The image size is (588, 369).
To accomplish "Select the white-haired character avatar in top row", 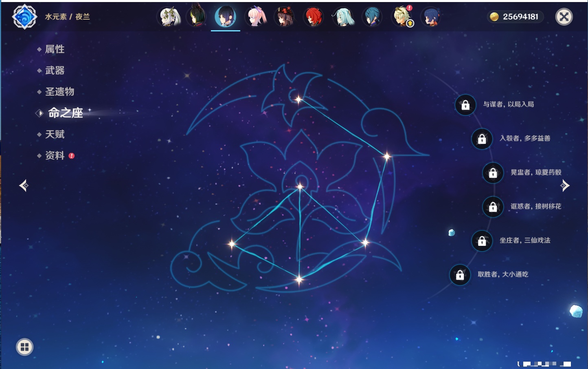I will [x=170, y=17].
